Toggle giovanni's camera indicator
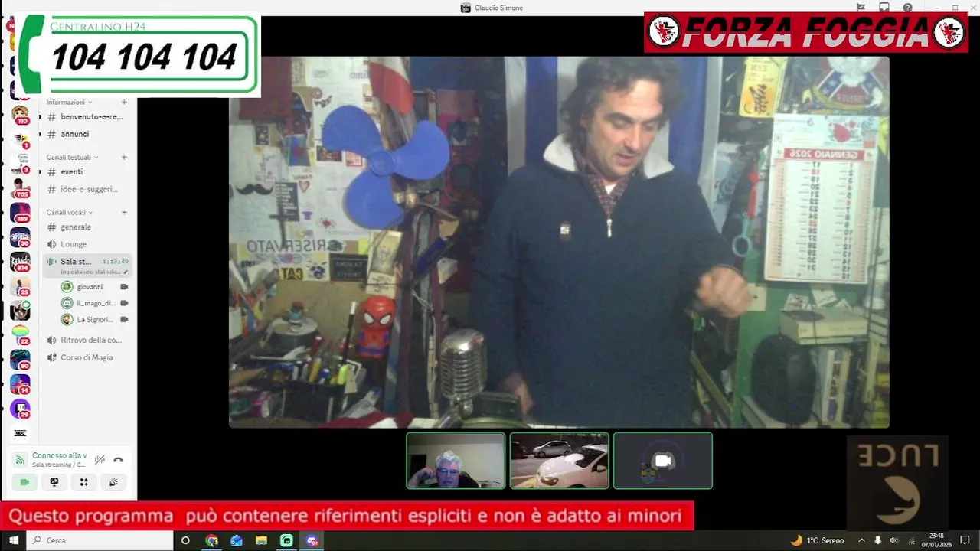The image size is (980, 551). 124,287
